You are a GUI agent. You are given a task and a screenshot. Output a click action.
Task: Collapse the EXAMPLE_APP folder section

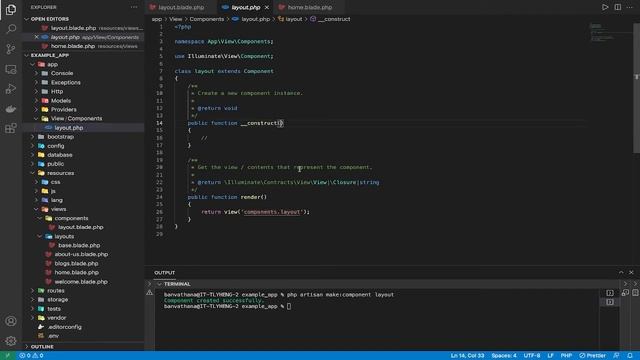point(49,55)
